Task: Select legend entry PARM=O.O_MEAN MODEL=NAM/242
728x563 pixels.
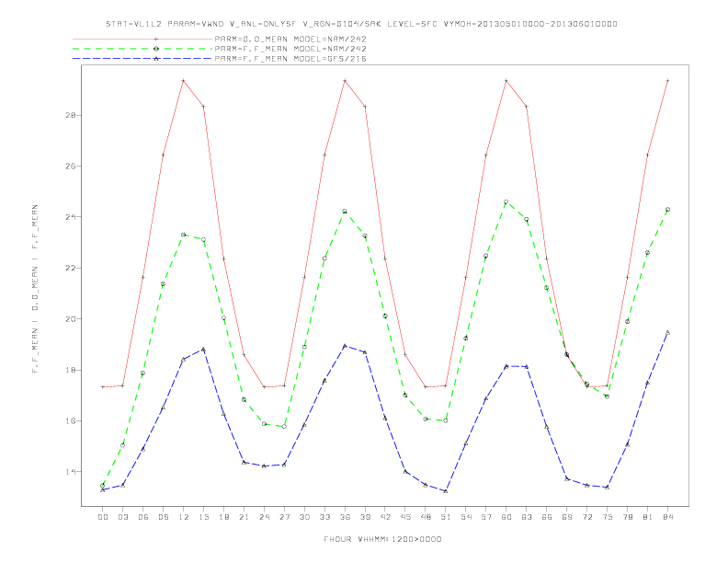Action: pyautogui.click(x=290, y=39)
